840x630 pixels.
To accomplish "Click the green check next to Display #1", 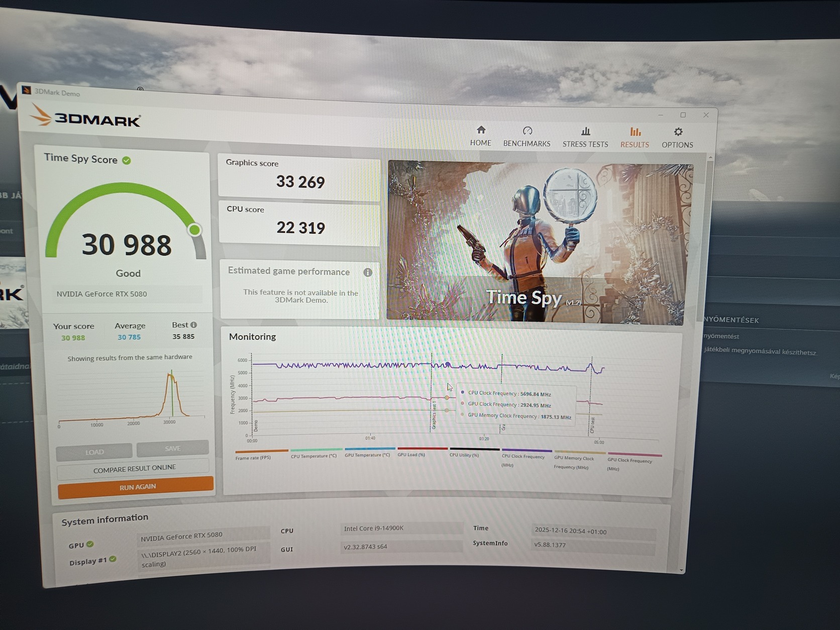I will [x=113, y=559].
